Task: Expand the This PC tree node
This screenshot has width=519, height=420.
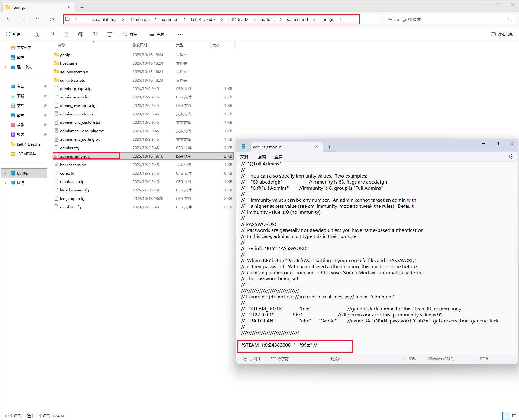Action: pos(5,173)
